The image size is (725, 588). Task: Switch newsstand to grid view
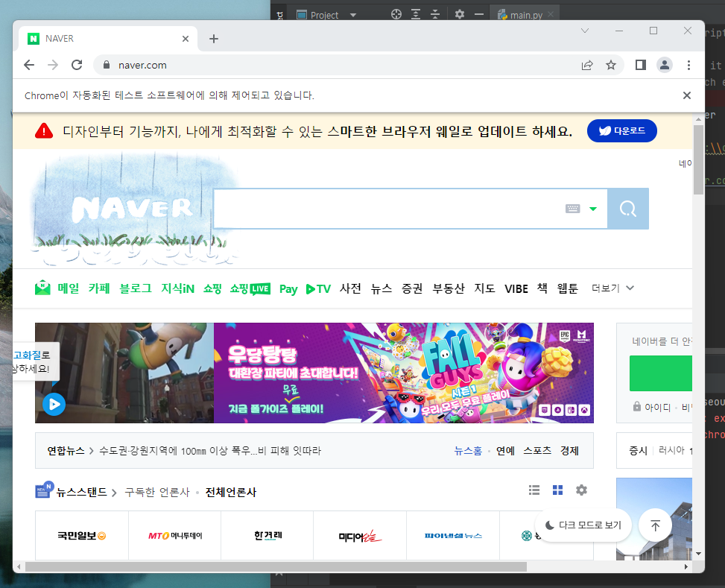tap(557, 490)
